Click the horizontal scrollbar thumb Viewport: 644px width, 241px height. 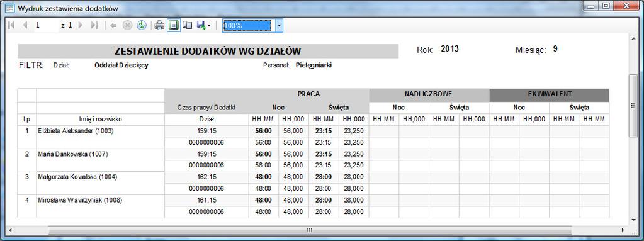(x=310, y=230)
